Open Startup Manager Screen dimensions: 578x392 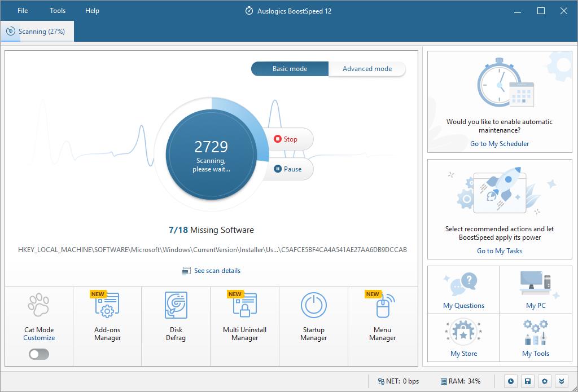pos(313,327)
